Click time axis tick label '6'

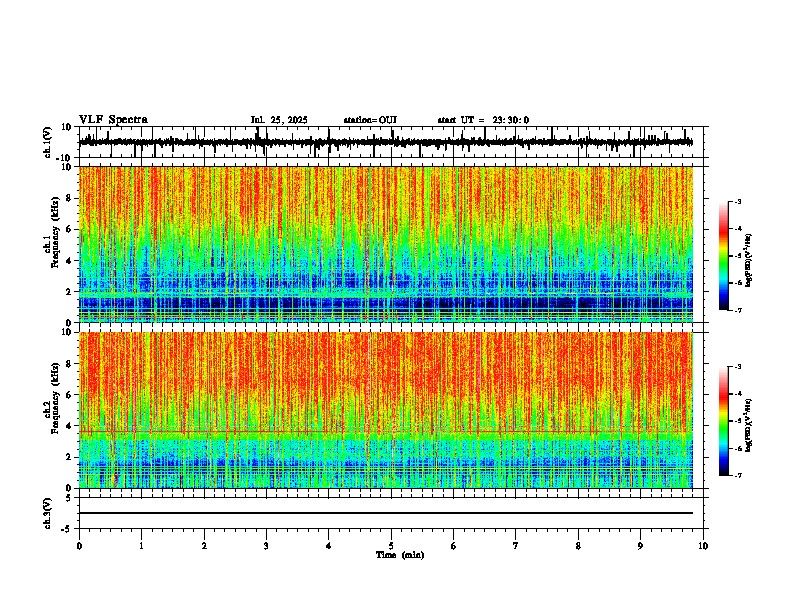click(x=454, y=546)
